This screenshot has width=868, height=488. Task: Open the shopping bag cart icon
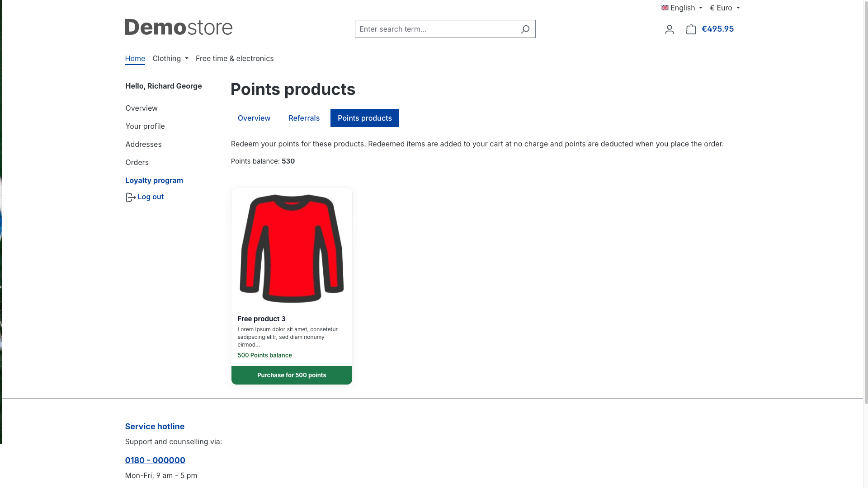point(691,29)
